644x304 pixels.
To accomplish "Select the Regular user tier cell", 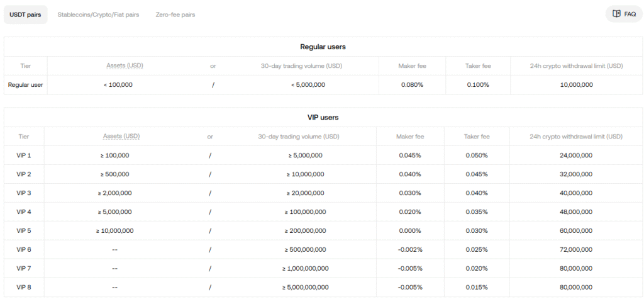I will coord(25,85).
